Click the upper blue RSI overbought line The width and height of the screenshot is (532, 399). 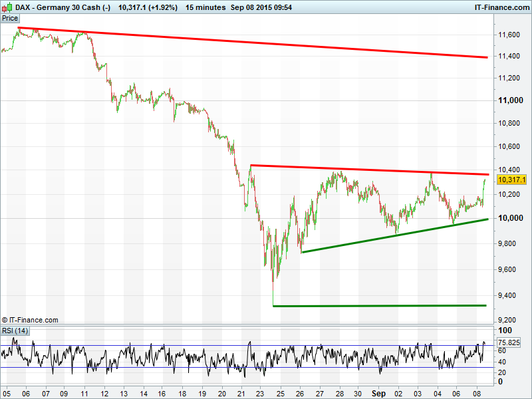point(247,346)
